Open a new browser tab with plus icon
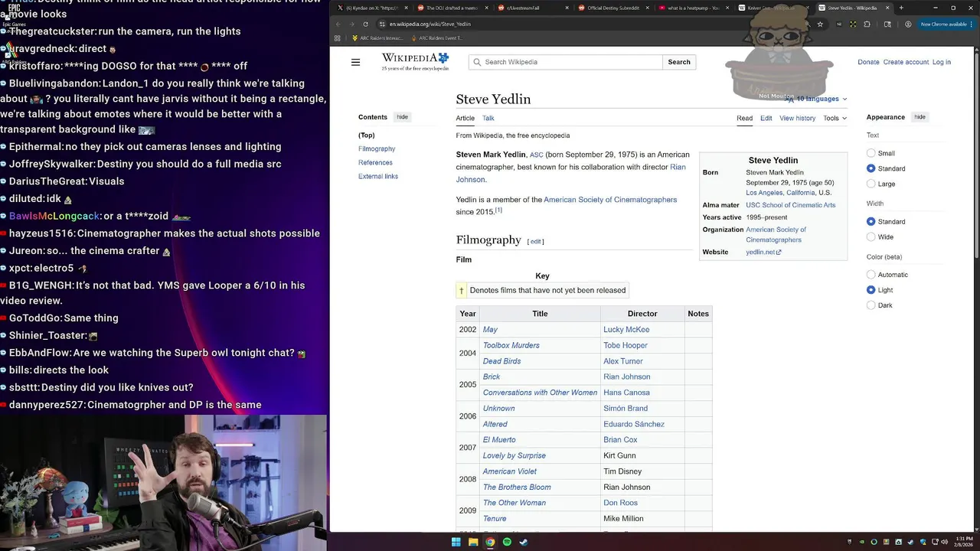 point(901,8)
